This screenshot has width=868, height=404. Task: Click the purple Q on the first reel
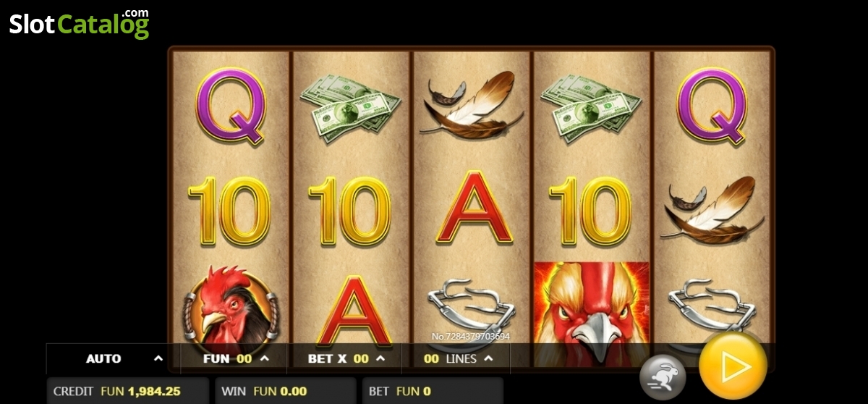point(231,106)
